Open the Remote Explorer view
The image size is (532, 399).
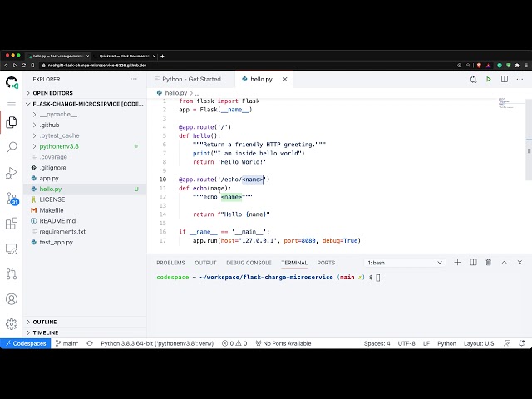click(x=12, y=249)
